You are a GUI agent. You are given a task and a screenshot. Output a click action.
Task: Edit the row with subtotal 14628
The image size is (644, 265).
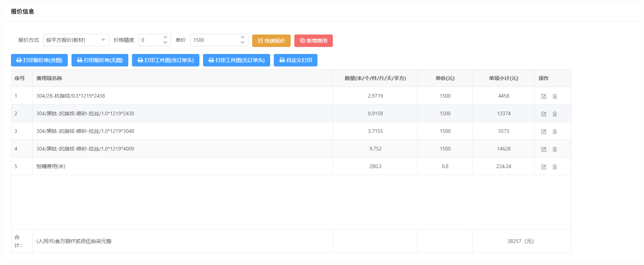pos(544,149)
